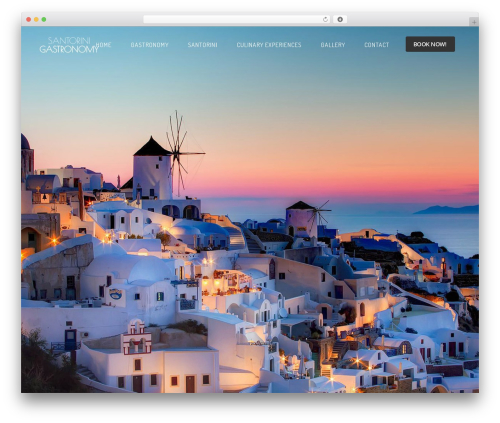Click the Book Now! button

(430, 44)
